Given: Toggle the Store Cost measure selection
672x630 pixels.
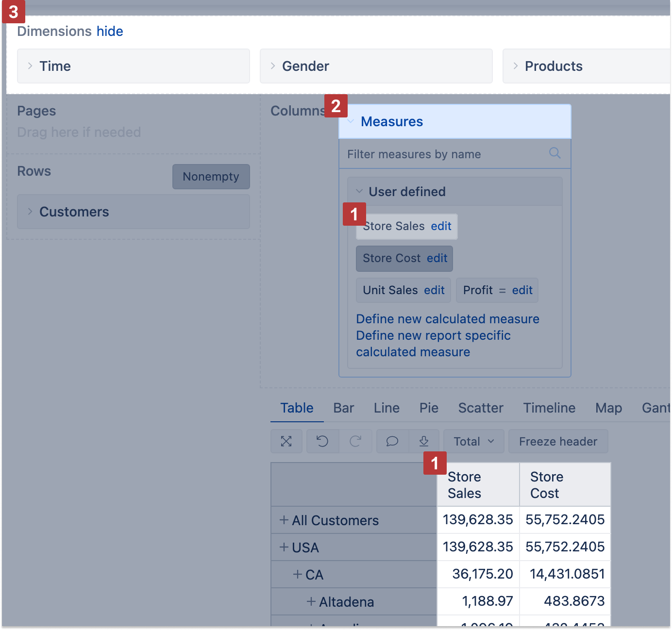Looking at the screenshot, I should 391,258.
